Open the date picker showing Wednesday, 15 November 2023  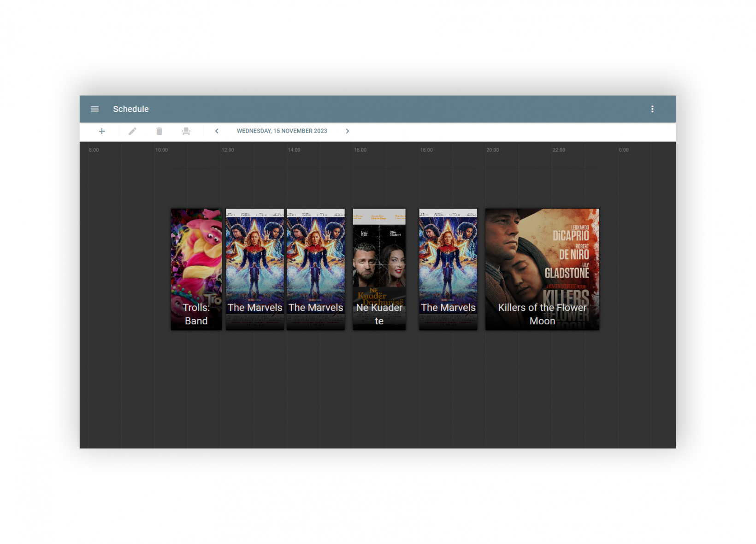coord(282,131)
